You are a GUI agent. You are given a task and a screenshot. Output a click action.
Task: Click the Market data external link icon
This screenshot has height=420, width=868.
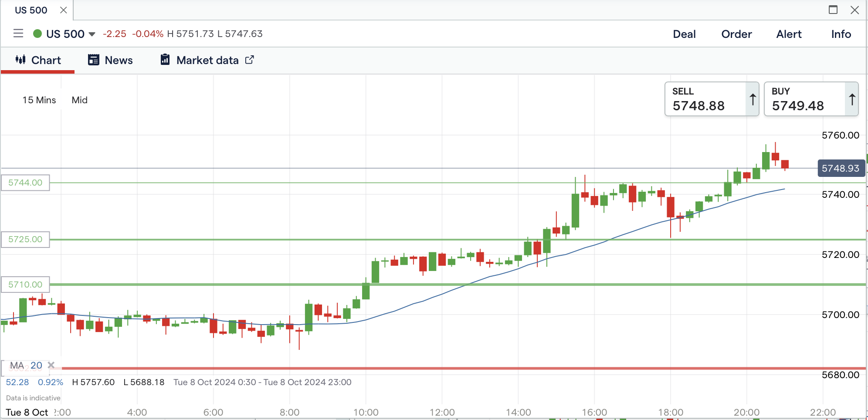click(x=250, y=60)
